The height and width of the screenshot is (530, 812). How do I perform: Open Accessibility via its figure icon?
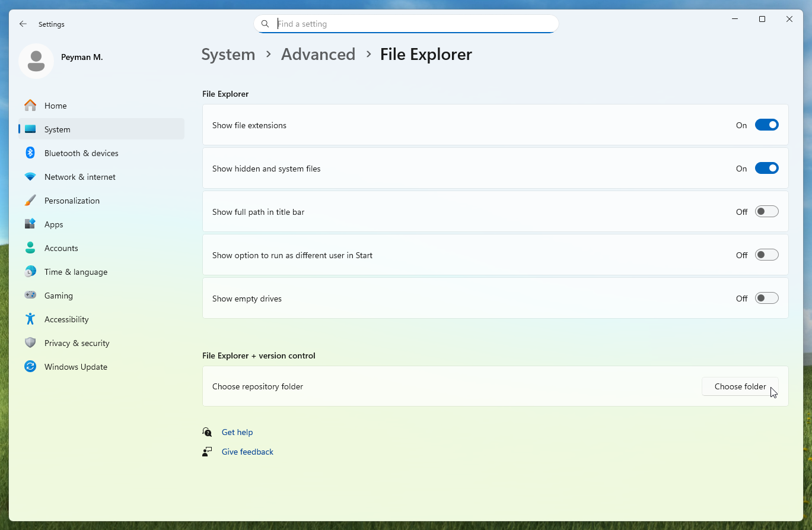(x=30, y=319)
